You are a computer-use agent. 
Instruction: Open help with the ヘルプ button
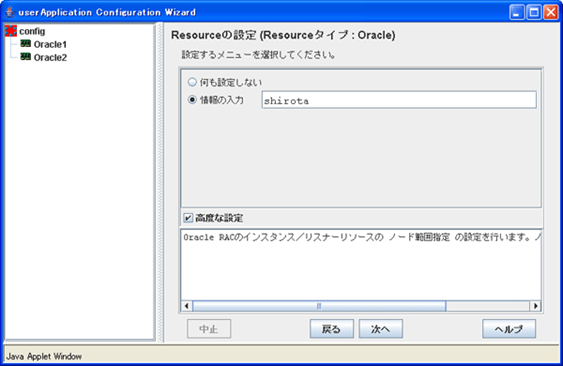point(509,329)
